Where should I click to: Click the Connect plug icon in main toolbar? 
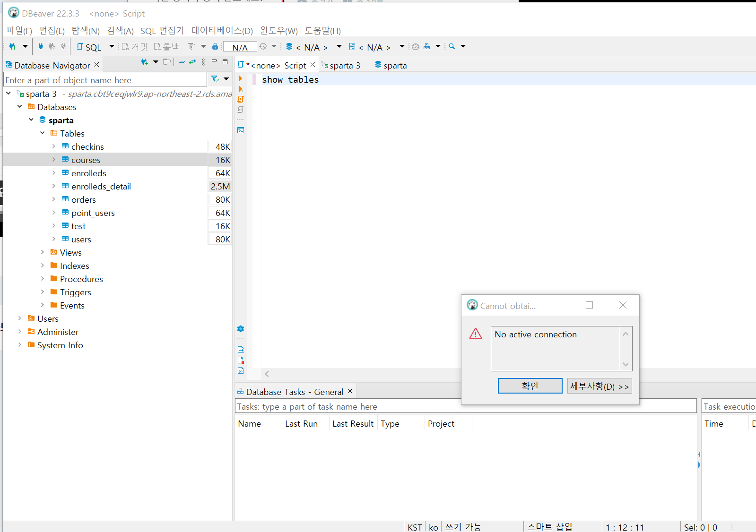[41, 46]
